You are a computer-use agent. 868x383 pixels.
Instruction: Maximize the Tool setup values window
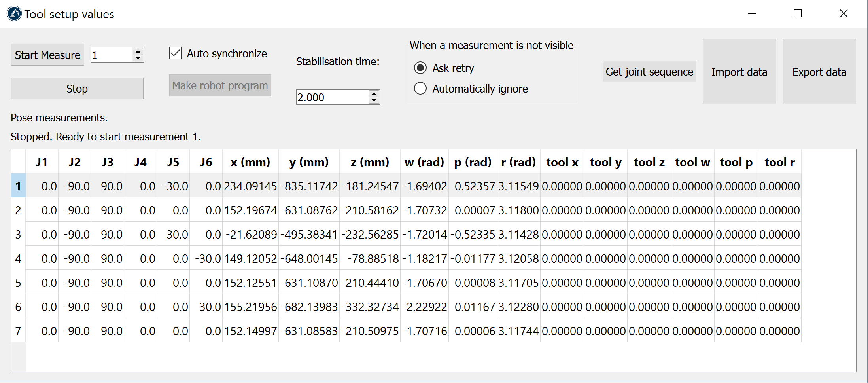[798, 14]
